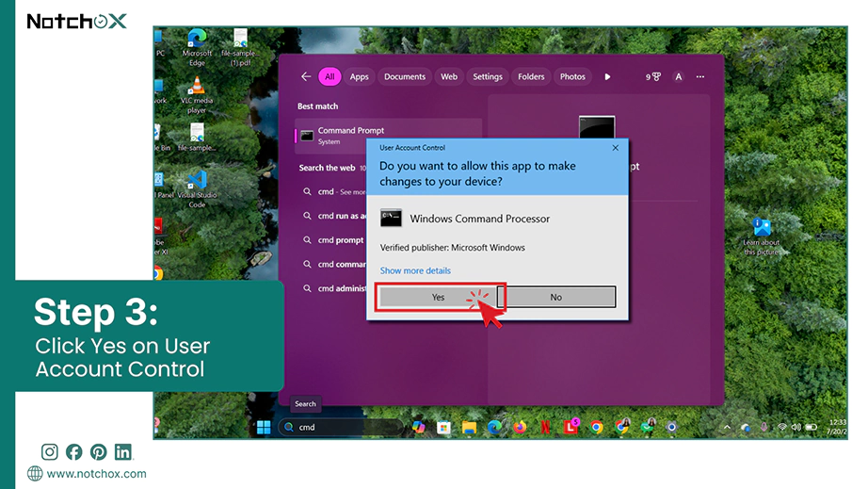Click the account avatar letter A
This screenshot has width=868, height=489.
tap(678, 76)
